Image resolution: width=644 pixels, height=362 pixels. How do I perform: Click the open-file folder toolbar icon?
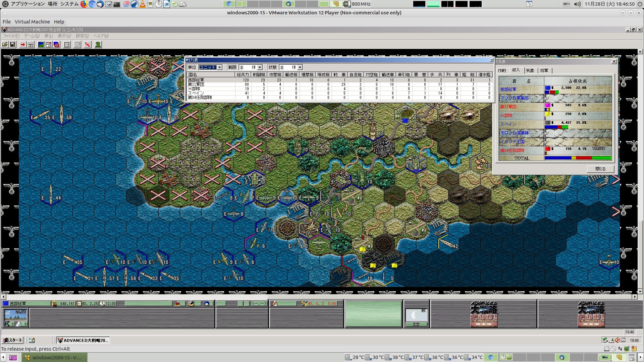5,45
